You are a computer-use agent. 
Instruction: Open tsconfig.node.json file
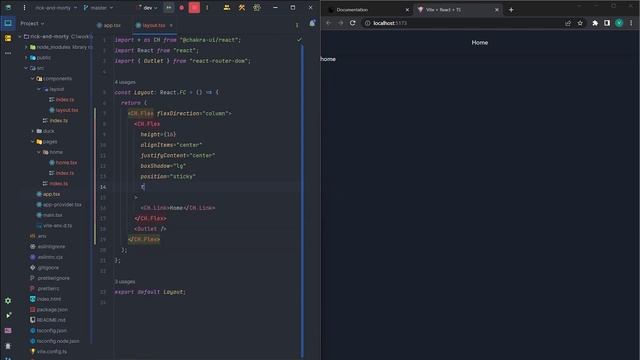pyautogui.click(x=55, y=341)
